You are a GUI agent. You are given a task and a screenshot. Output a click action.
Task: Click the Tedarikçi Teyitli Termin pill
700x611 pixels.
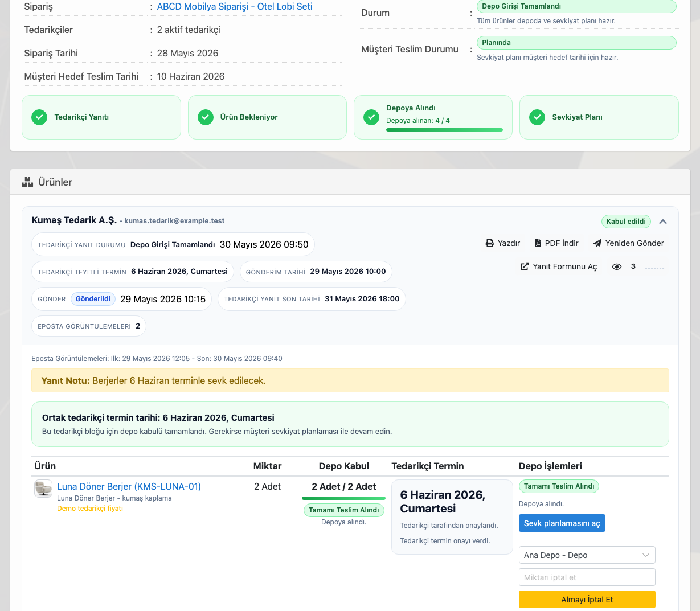pyautogui.click(x=133, y=272)
